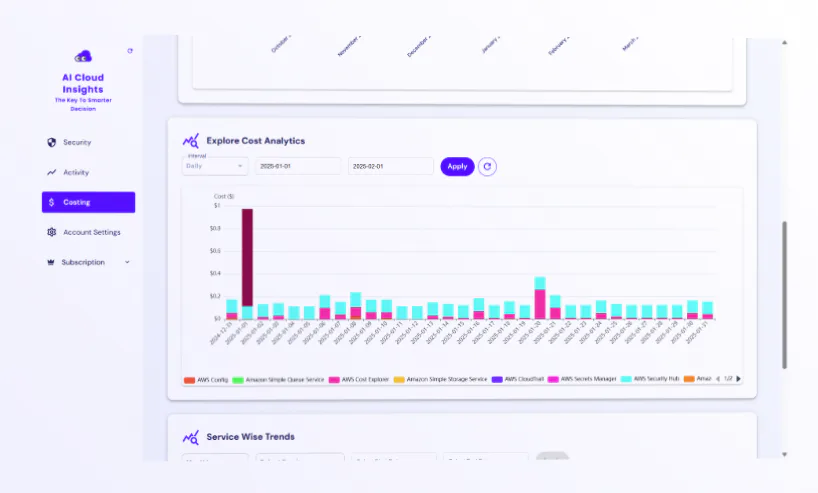Toggle AWS Config legend swatch

(x=189, y=380)
